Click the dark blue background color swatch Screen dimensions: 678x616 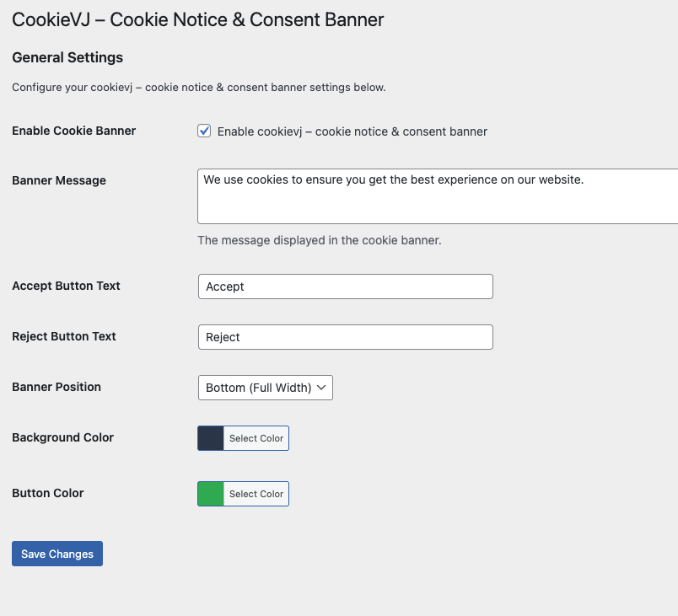209,438
